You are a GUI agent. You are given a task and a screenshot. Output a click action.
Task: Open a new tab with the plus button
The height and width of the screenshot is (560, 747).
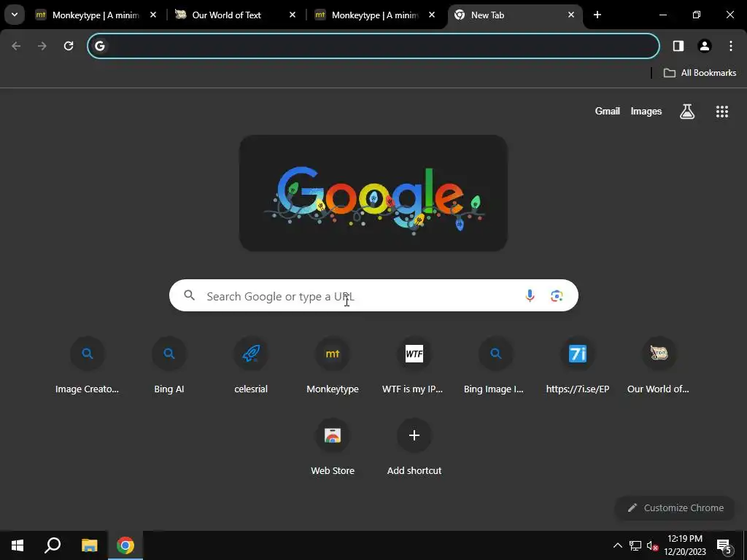(x=597, y=15)
